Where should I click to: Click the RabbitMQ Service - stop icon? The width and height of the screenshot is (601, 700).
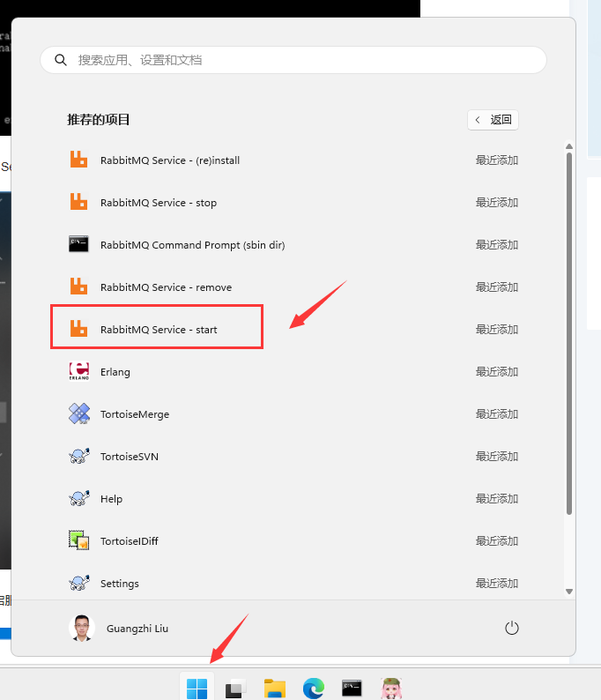pyautogui.click(x=79, y=202)
